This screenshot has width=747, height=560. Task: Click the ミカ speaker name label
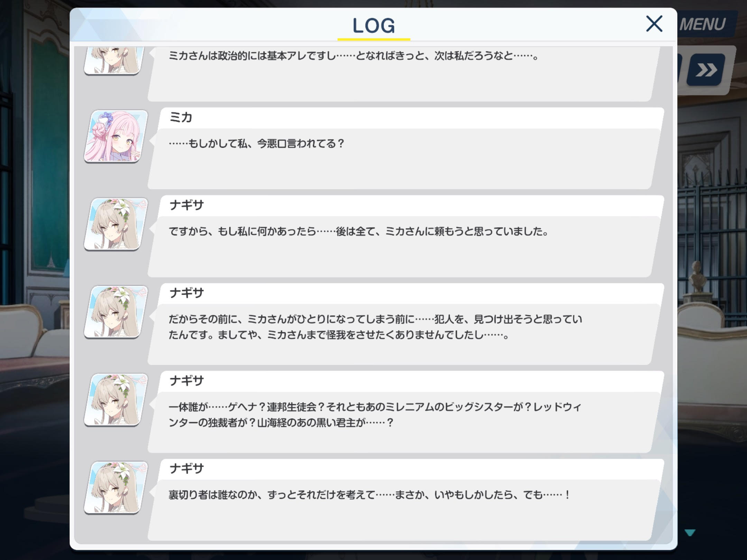tap(181, 118)
